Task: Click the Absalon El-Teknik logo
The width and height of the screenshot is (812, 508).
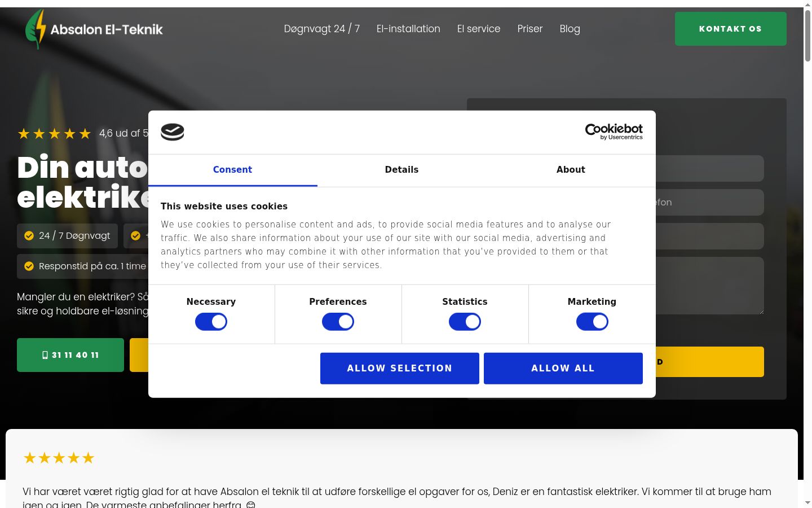Action: pos(94,29)
